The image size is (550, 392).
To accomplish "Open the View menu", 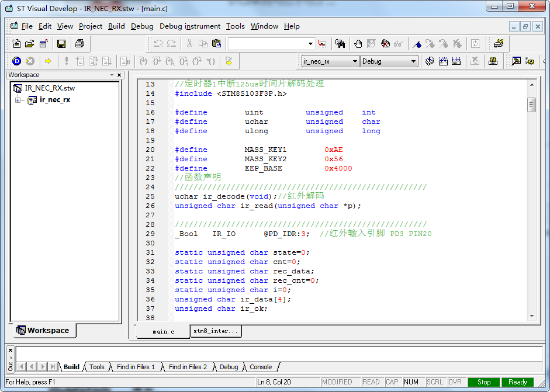I will (65, 26).
